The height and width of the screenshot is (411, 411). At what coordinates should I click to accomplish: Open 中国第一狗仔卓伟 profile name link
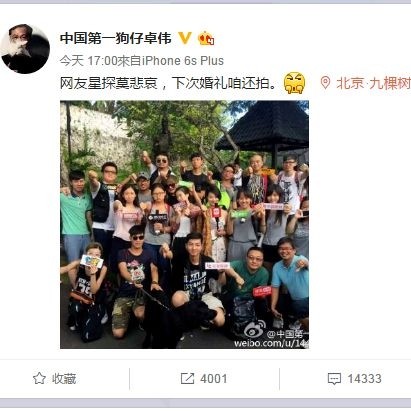click(x=116, y=38)
